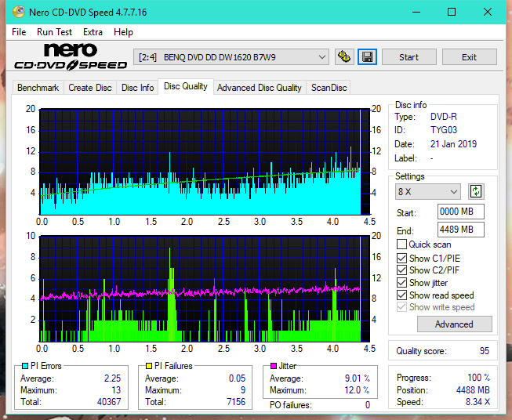Screen dimensions: 512x420
Task: Minimize the Nero CD-DVD Speed window
Action: pyautogui.click(x=416, y=13)
